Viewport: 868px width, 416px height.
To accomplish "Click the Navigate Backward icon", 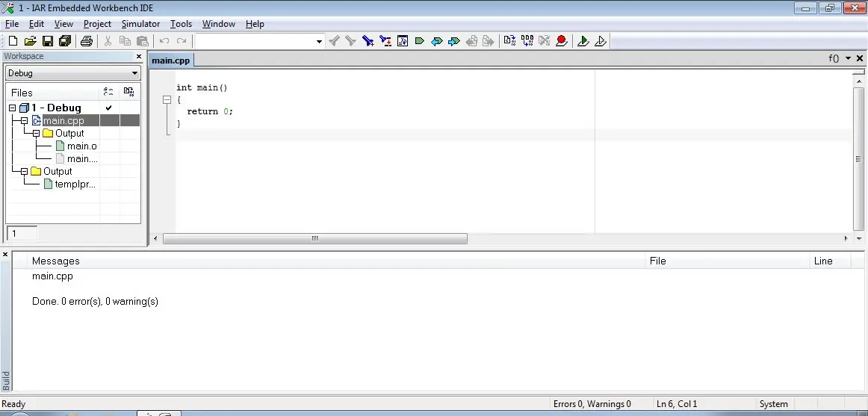I will click(471, 41).
